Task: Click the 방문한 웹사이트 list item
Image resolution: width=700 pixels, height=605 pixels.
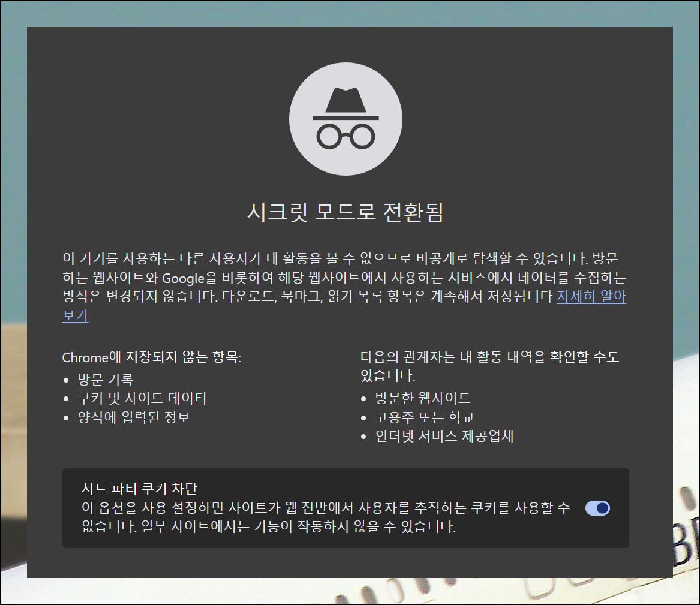Action: tap(423, 398)
